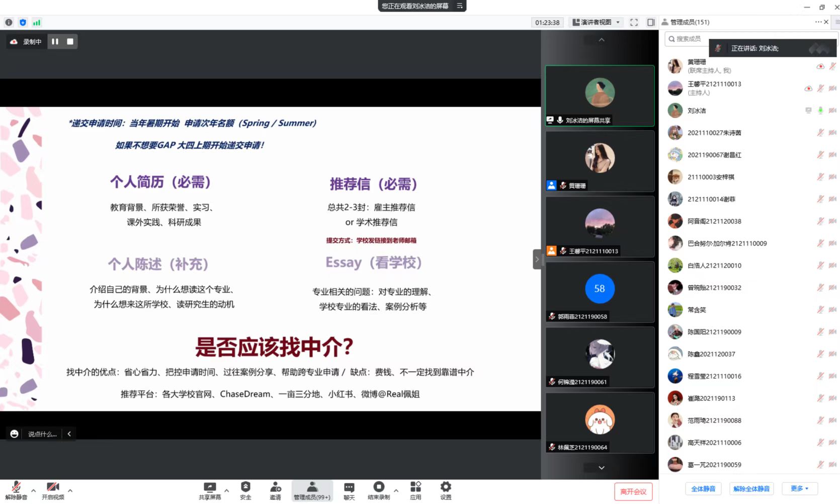This screenshot has height=504, width=840.
Task: Click the Mute All button
Action: click(703, 488)
